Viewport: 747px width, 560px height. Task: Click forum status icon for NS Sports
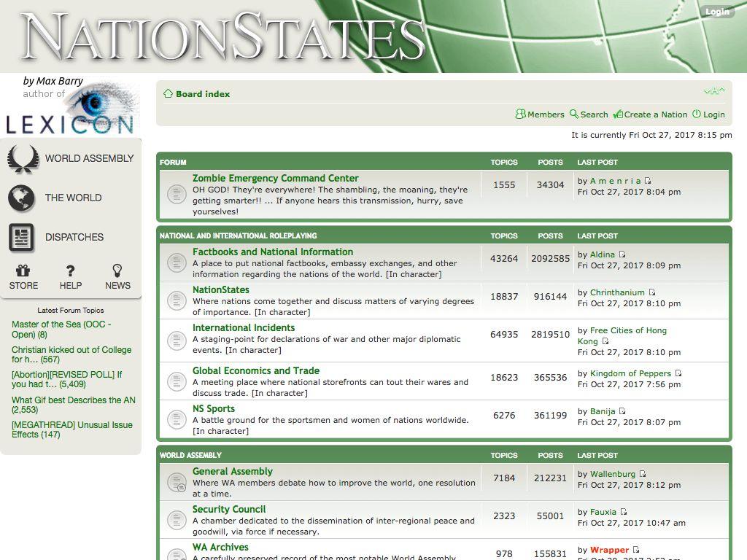(x=177, y=419)
